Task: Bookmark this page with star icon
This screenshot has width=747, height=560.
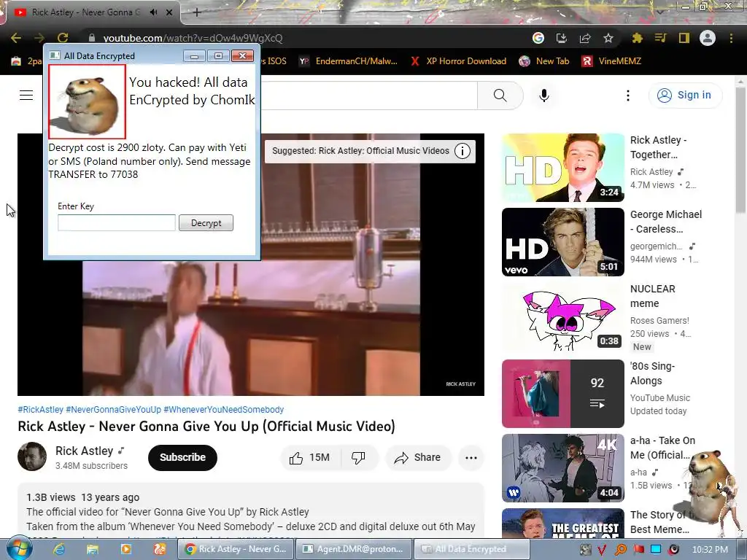Action: pos(608,38)
